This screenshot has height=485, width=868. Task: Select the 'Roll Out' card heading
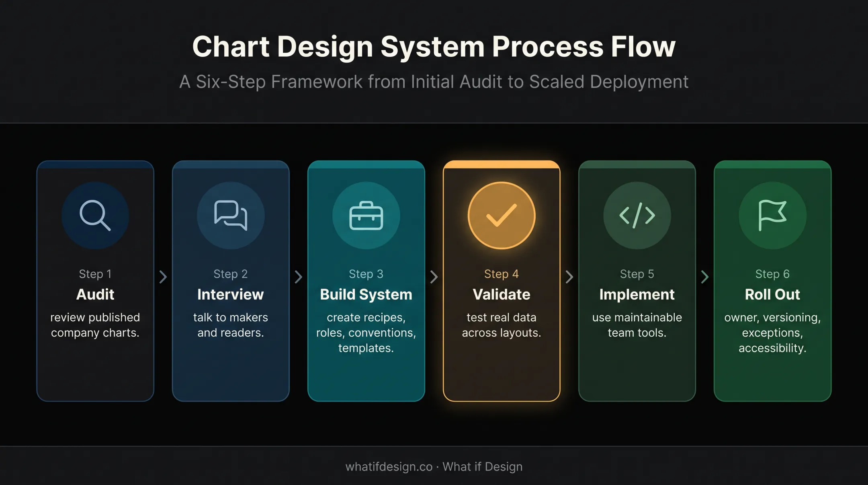pos(772,294)
